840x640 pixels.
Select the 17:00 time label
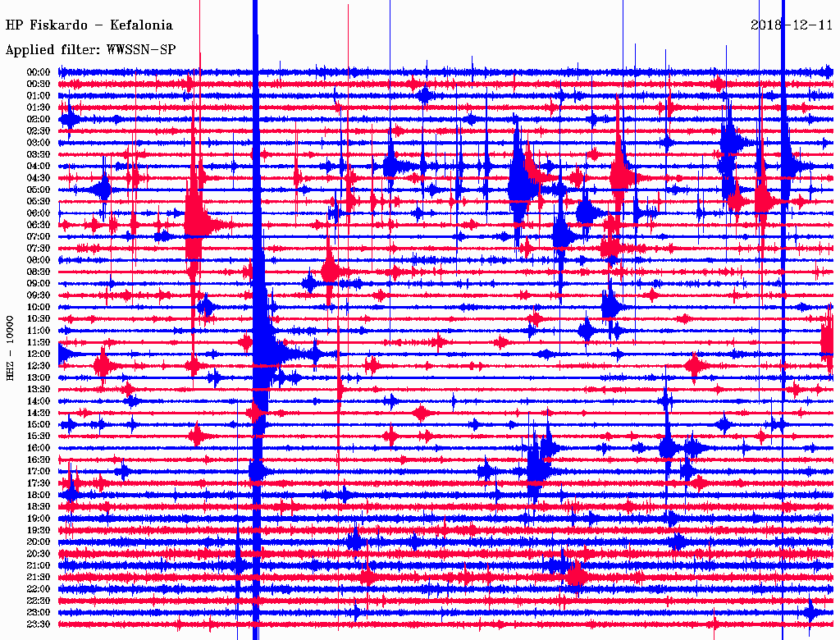pyautogui.click(x=39, y=472)
